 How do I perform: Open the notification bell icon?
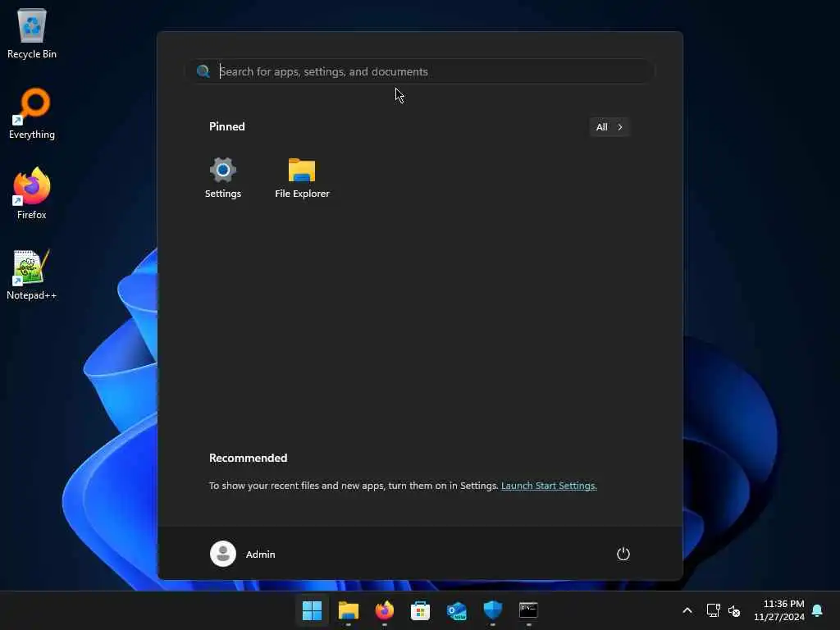pos(817,610)
